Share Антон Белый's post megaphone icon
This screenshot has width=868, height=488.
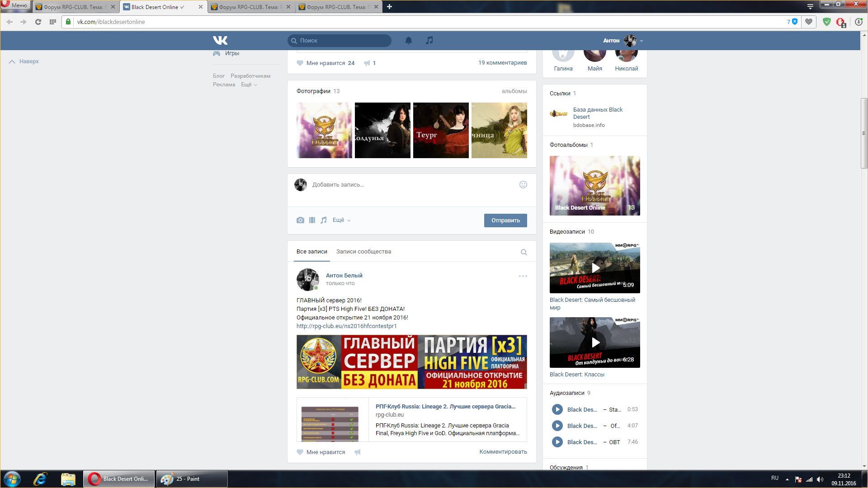click(x=357, y=452)
